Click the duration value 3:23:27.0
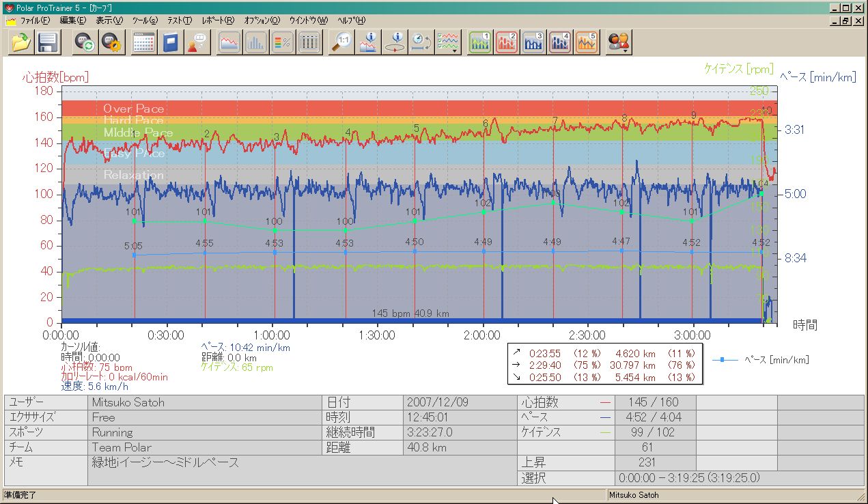Image resolution: width=868 pixels, height=504 pixels. click(x=430, y=432)
